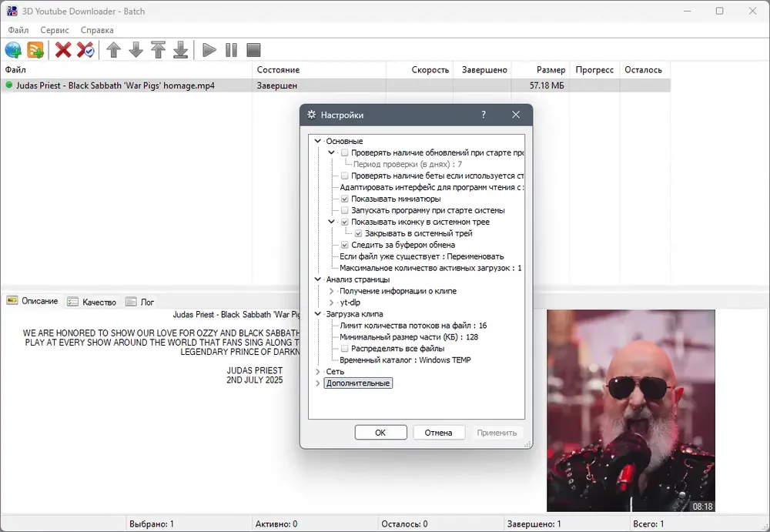The image size is (770, 532).
Task: Close the Настройки dialog with X
Action: [516, 115]
